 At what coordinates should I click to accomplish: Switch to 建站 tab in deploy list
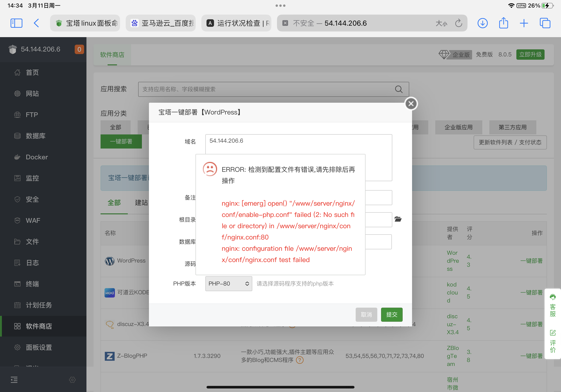pyautogui.click(x=141, y=203)
